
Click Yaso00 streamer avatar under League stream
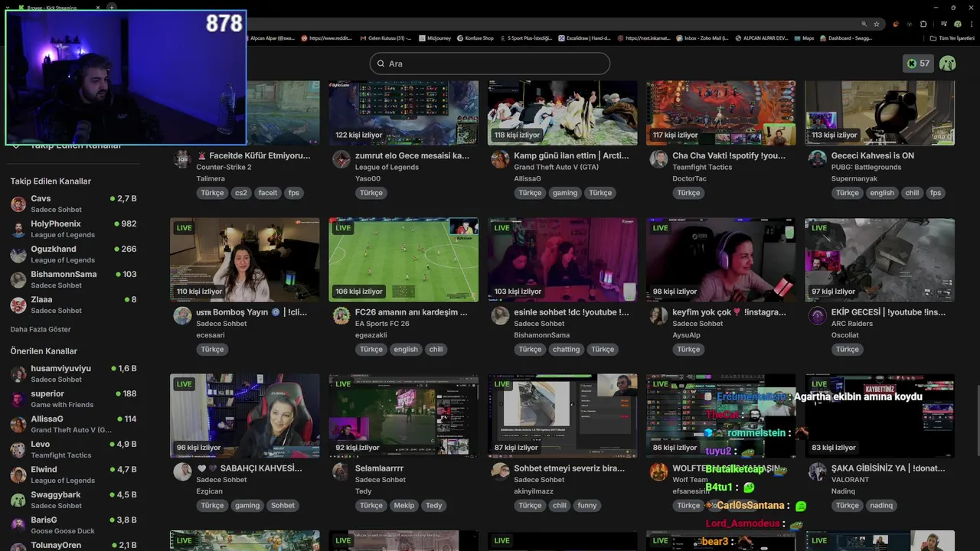(341, 159)
